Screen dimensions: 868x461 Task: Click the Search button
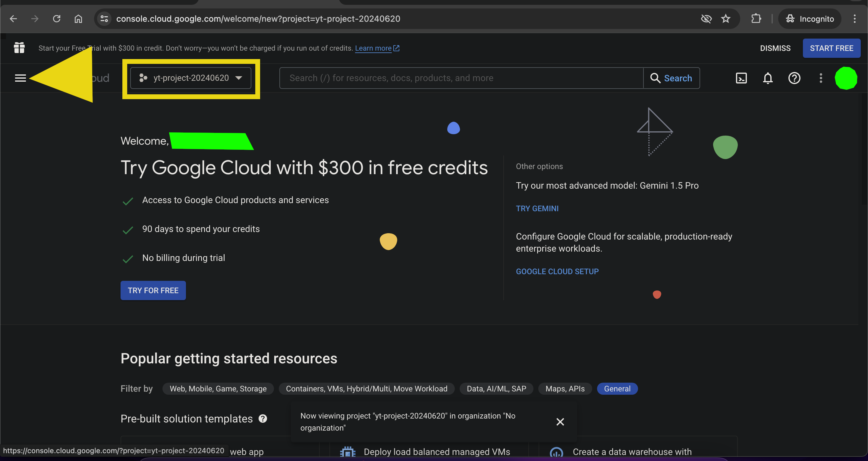[671, 78]
